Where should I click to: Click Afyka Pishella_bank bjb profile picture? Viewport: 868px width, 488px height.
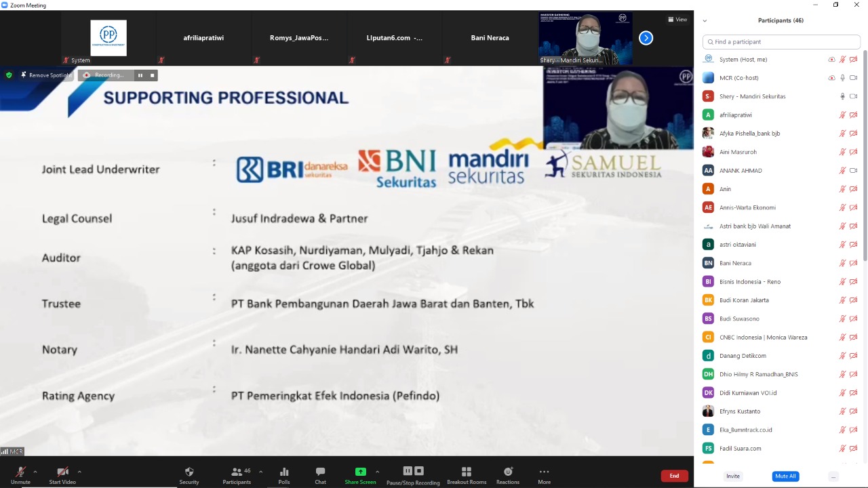708,134
